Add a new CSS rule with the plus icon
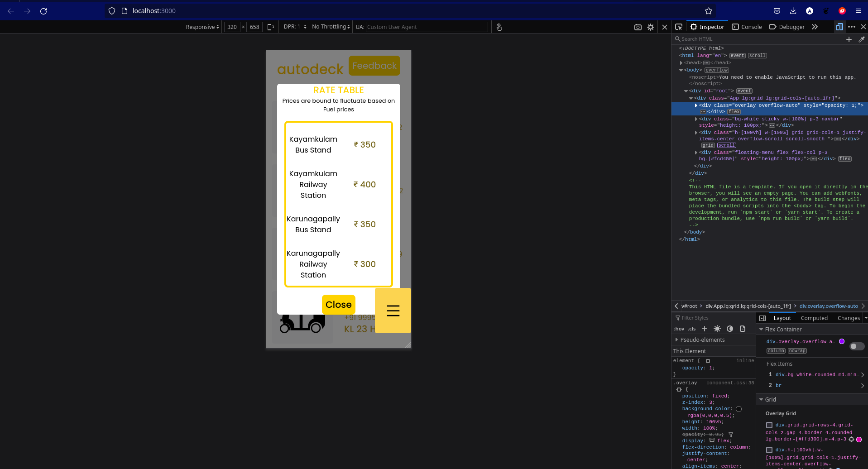868x469 pixels. point(704,329)
